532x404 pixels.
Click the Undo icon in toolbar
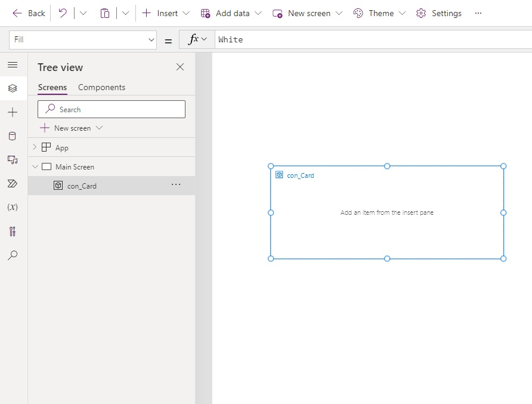63,13
